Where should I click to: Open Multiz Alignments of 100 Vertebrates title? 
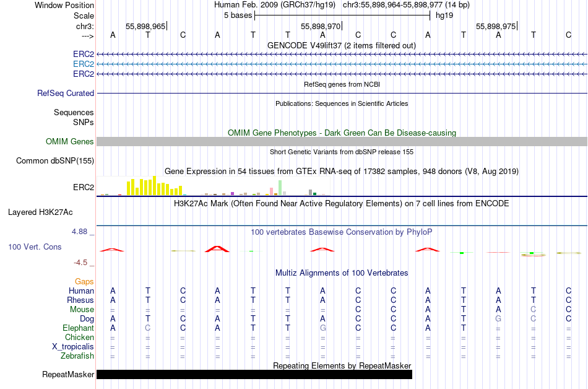342,273
